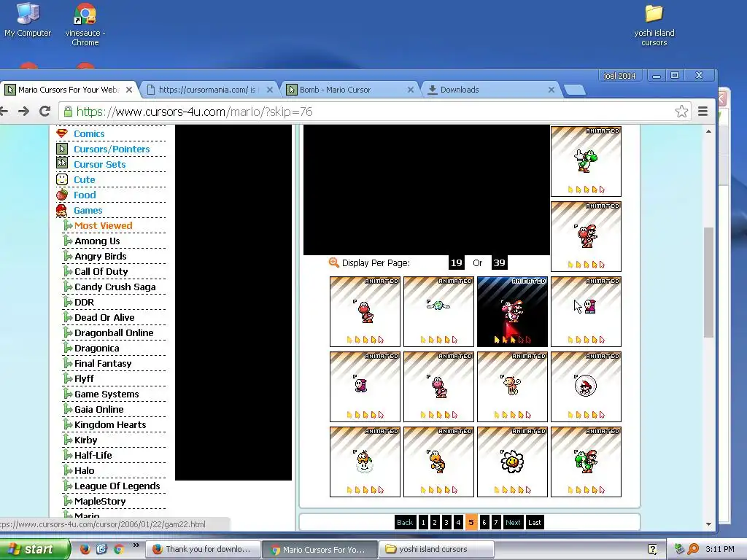This screenshot has width=747, height=560.
Task: Open the monkey cursor thumbnail
Action: (x=512, y=386)
